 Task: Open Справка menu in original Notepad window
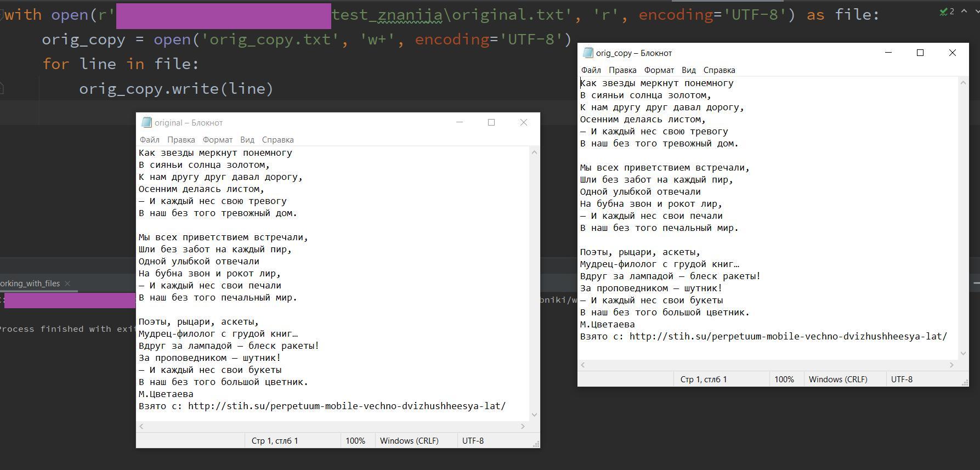(277, 140)
